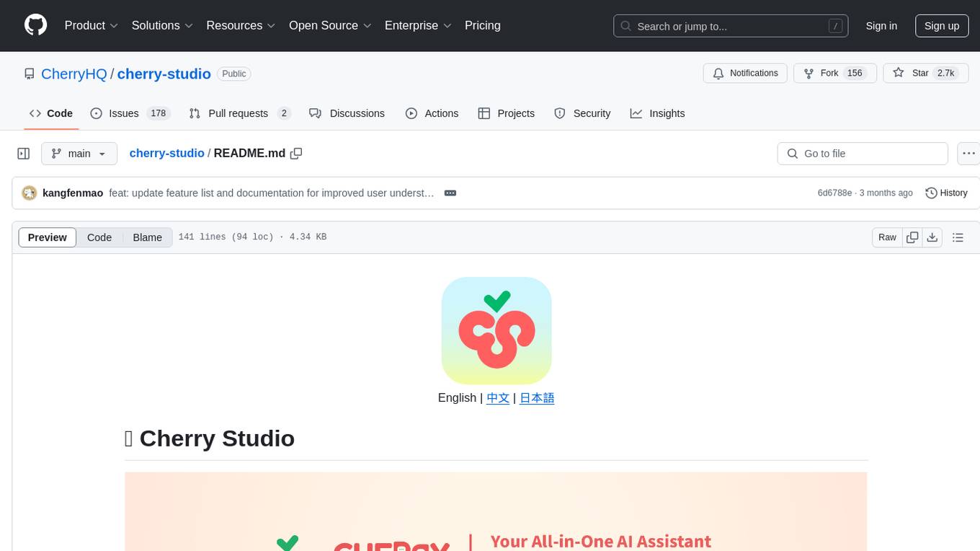Expand the commit message ellipsis

click(x=450, y=193)
